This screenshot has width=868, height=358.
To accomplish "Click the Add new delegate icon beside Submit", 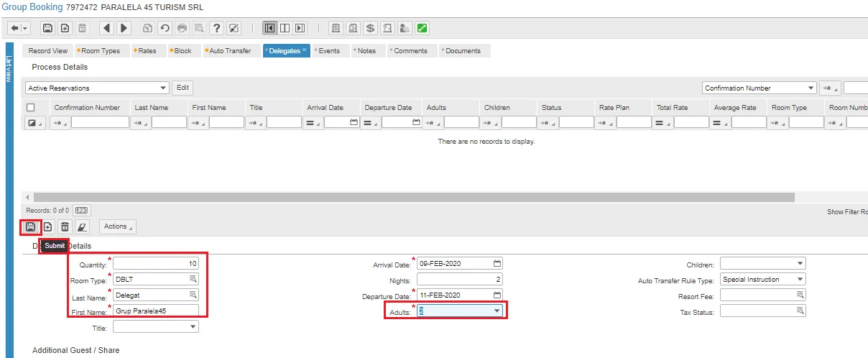I will (47, 226).
